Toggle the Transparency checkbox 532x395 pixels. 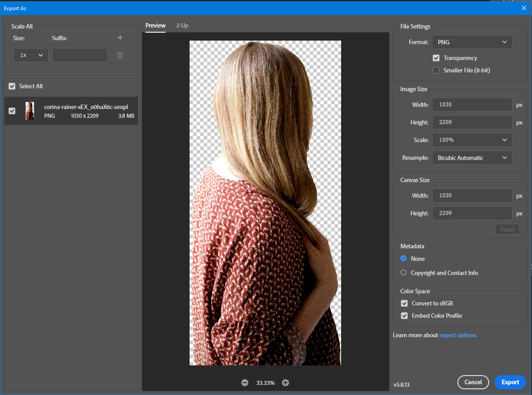[436, 58]
